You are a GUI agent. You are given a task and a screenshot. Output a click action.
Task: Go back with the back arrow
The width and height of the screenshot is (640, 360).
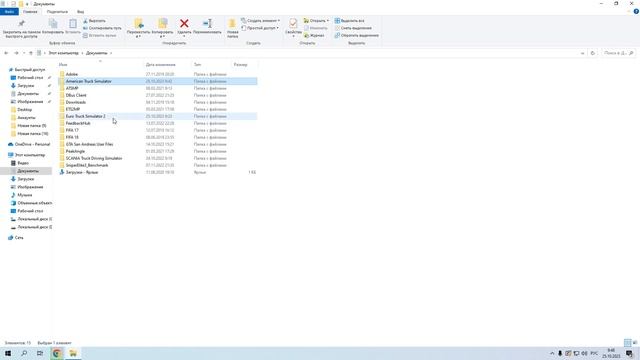pos(6,53)
